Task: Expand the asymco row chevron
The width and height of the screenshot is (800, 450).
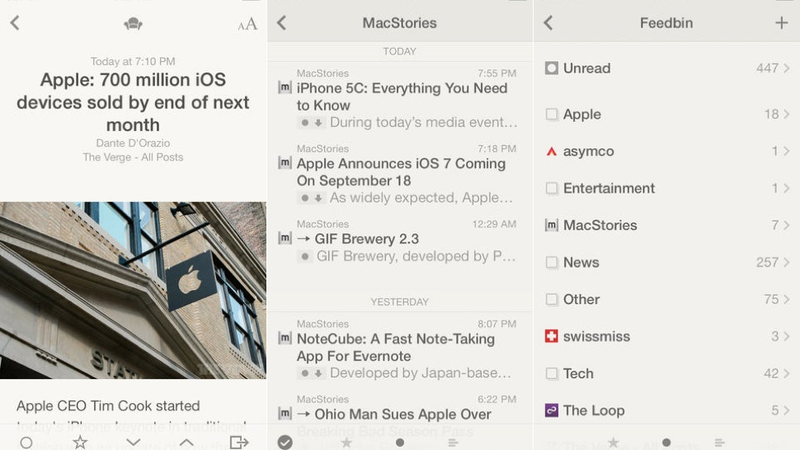Action: [x=786, y=151]
